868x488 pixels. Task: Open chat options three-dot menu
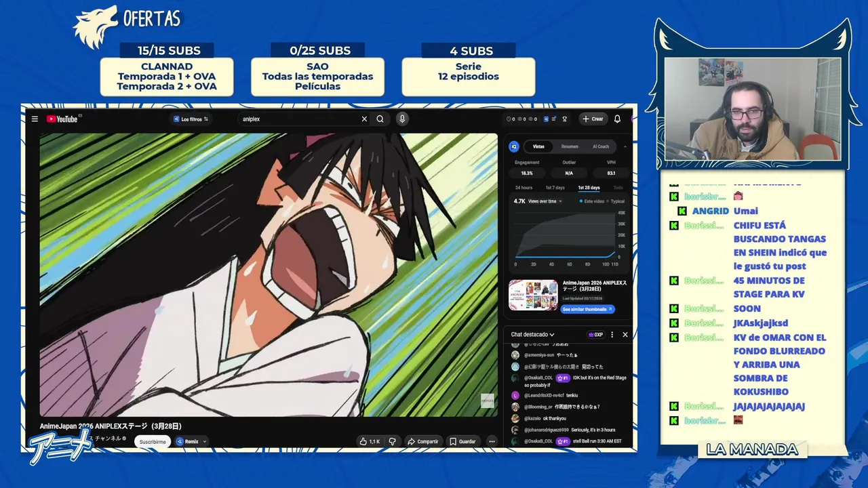click(612, 335)
